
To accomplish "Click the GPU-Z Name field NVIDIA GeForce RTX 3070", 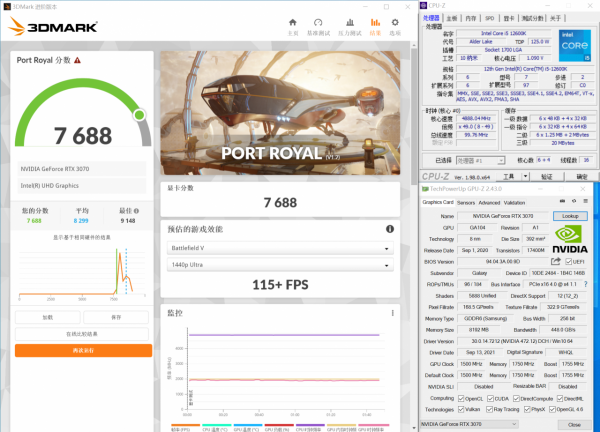I will pyautogui.click(x=503, y=216).
